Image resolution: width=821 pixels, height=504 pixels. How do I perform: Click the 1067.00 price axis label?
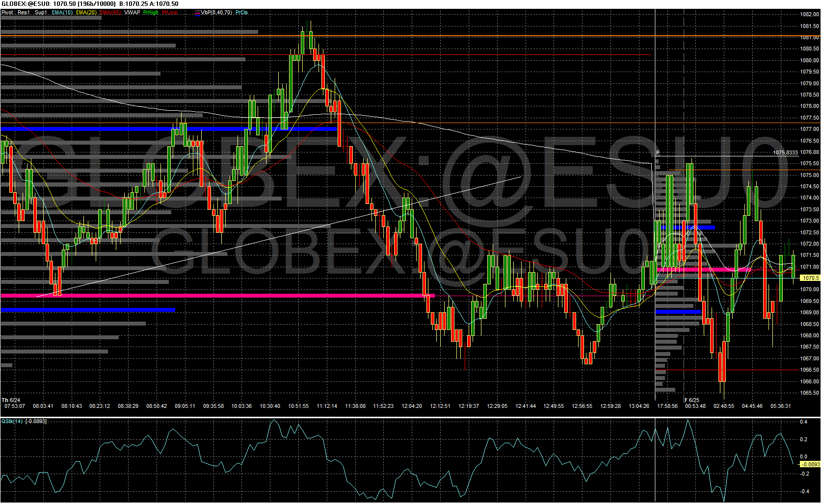[x=809, y=358]
